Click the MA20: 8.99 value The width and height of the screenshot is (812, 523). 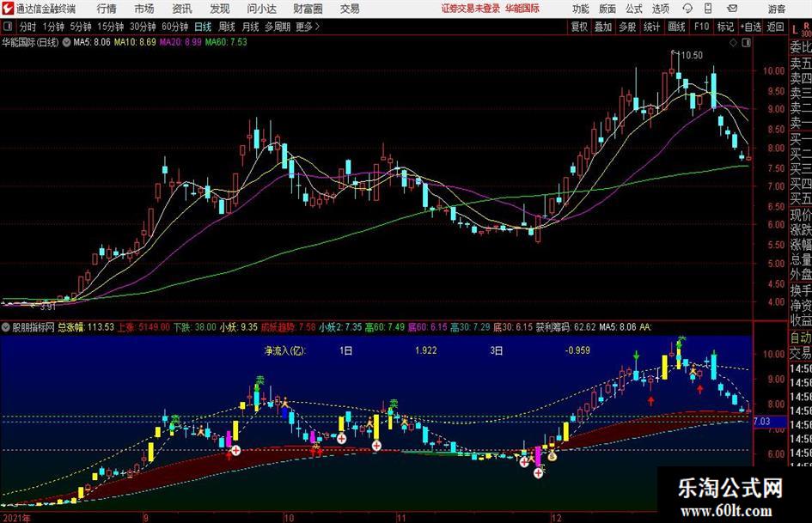pyautogui.click(x=180, y=42)
